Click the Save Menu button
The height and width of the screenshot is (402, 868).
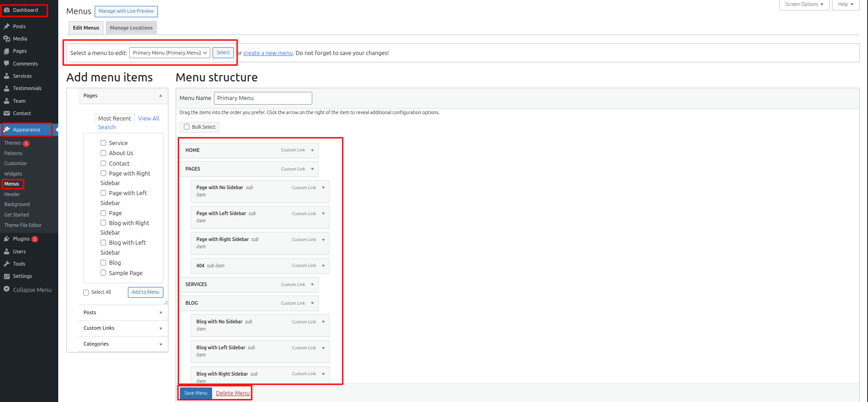196,393
